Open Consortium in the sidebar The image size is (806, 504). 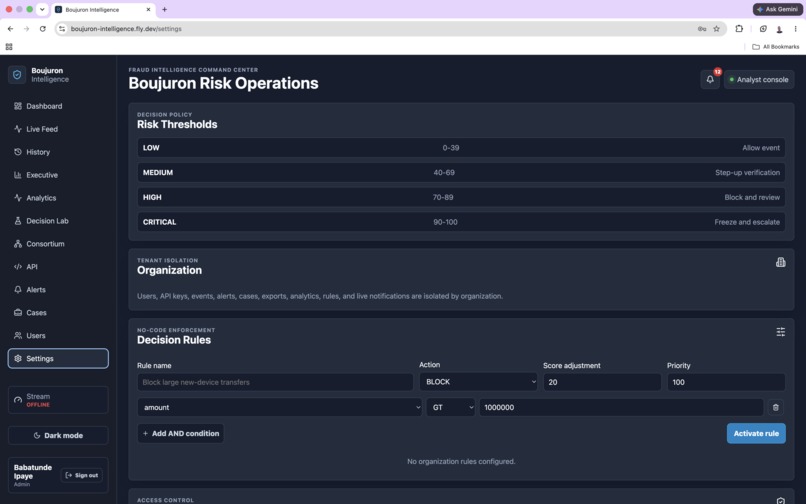[x=58, y=244]
